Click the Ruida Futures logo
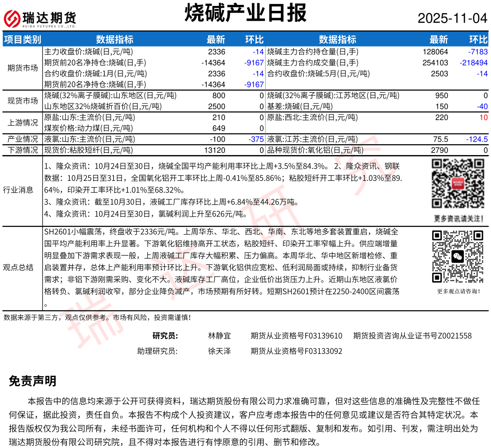491x448 pixels. tap(40, 19)
